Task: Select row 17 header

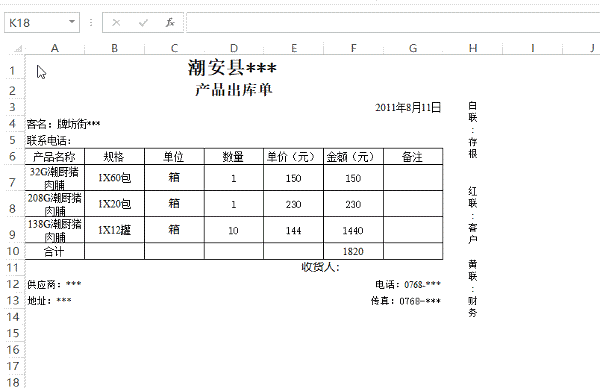Action: (13, 366)
